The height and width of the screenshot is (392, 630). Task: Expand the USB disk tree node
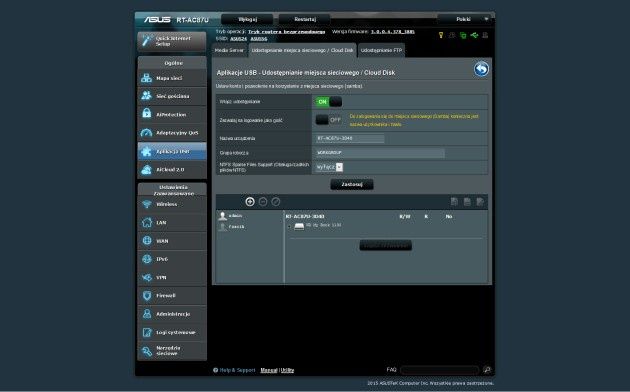point(289,227)
